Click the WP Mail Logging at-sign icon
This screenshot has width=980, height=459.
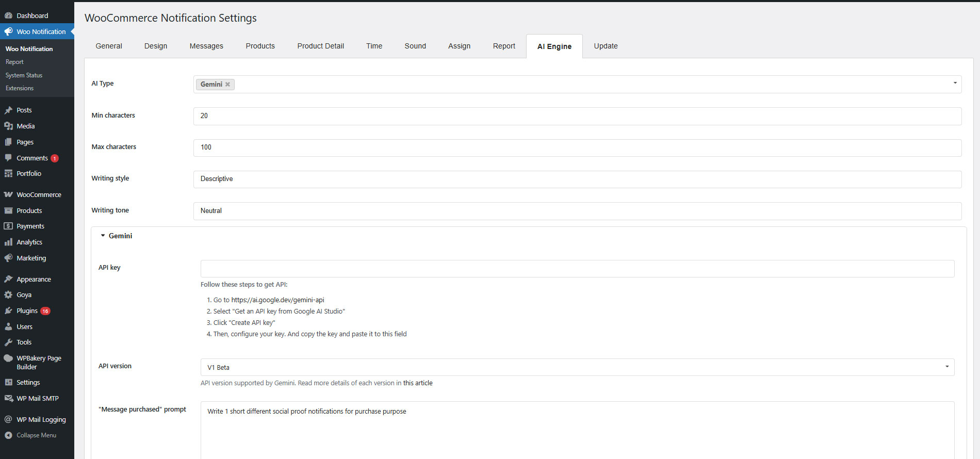pos(8,419)
